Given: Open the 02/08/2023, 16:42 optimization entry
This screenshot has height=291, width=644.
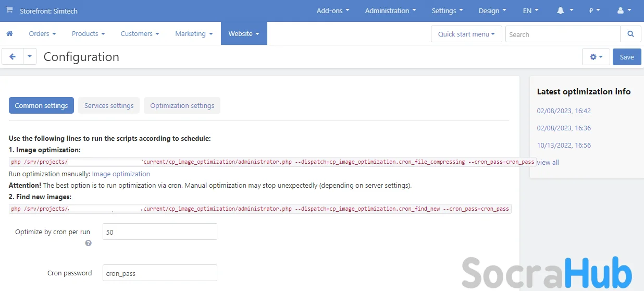Looking at the screenshot, I should pyautogui.click(x=564, y=111).
